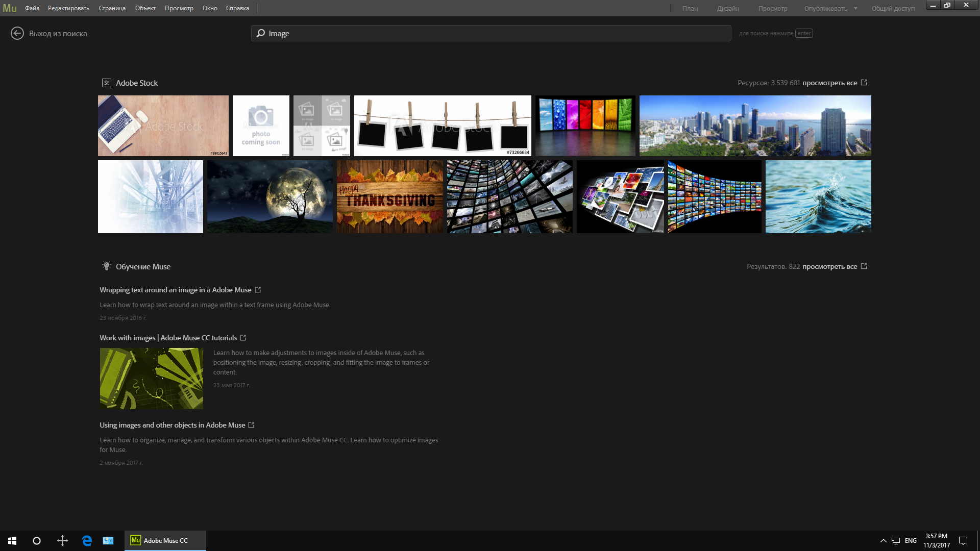The width and height of the screenshot is (980, 551).
Task: Switch to the Дизайн tab
Action: (728, 8)
